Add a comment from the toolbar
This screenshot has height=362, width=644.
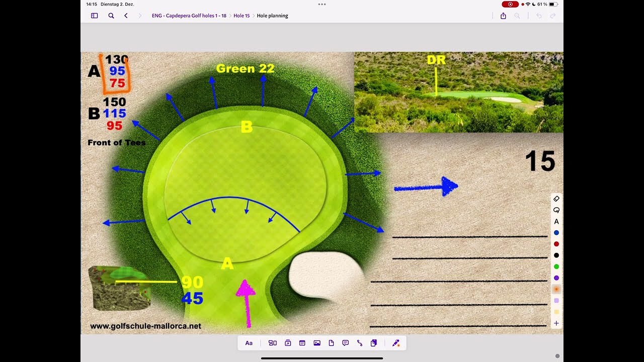point(345,343)
